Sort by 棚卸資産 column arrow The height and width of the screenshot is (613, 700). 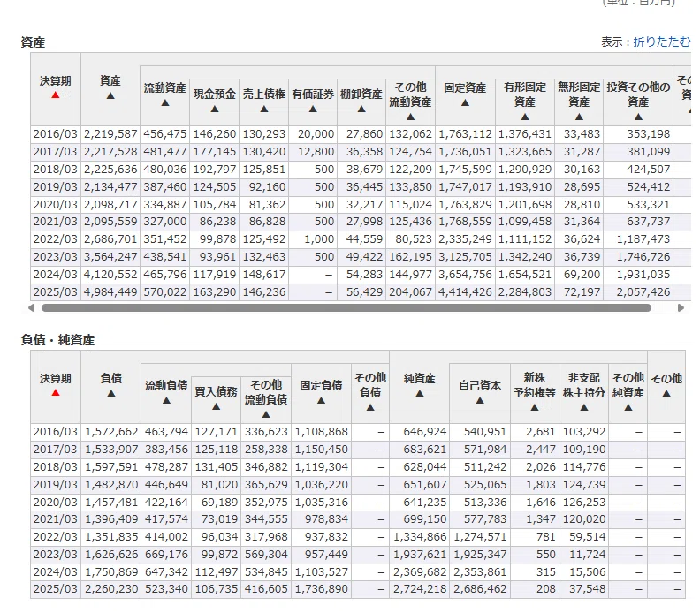coord(361,109)
